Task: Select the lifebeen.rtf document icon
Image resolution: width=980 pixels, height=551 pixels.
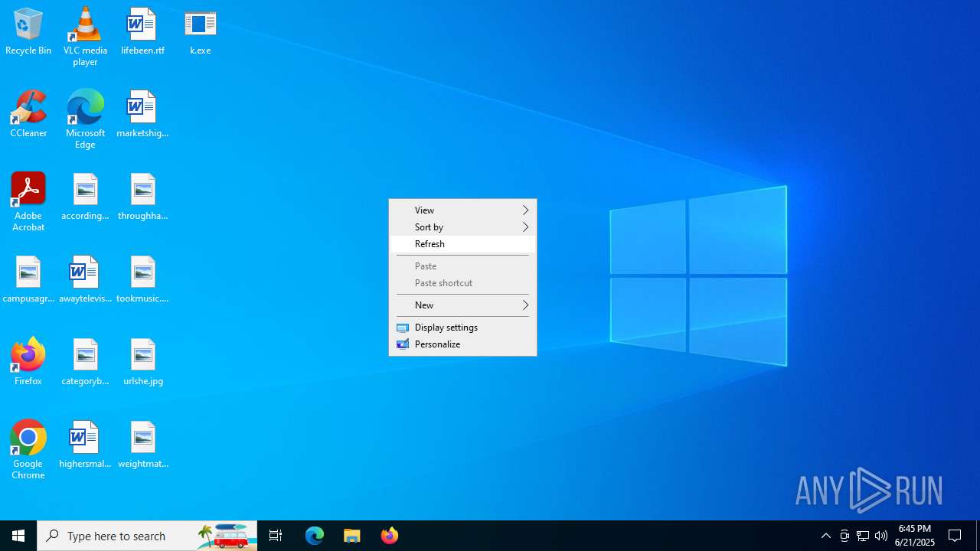Action: click(142, 31)
